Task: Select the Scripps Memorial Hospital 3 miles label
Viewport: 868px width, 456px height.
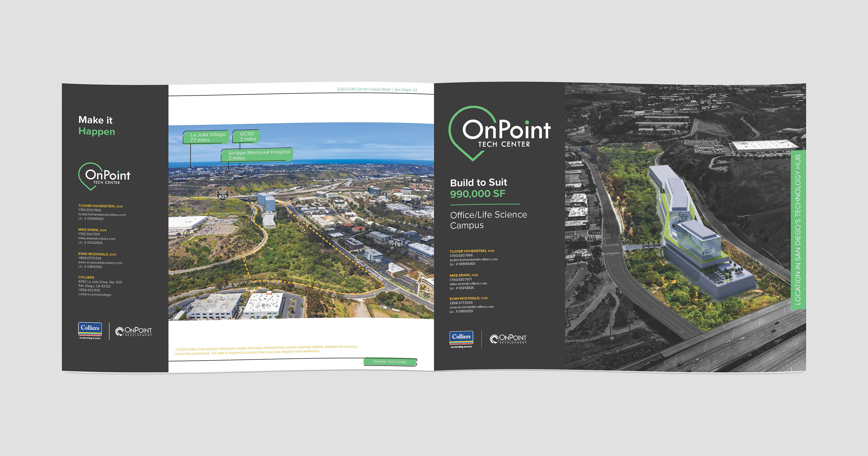Action: [257, 155]
